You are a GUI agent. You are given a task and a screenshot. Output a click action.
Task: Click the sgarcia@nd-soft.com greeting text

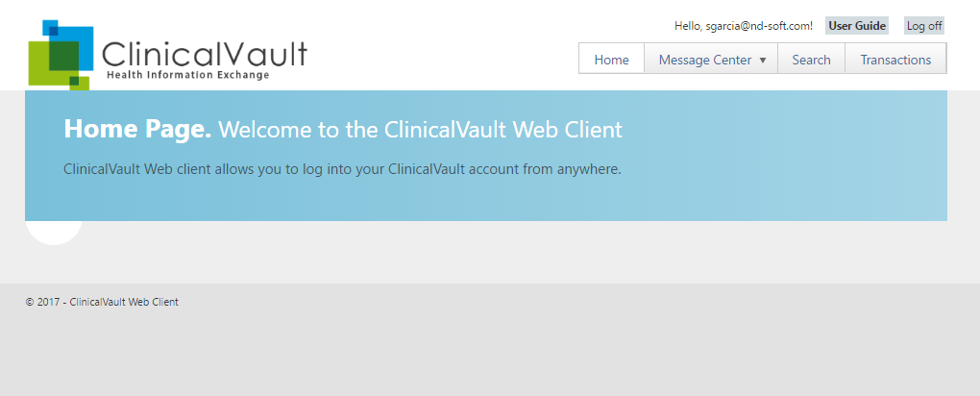point(744,26)
